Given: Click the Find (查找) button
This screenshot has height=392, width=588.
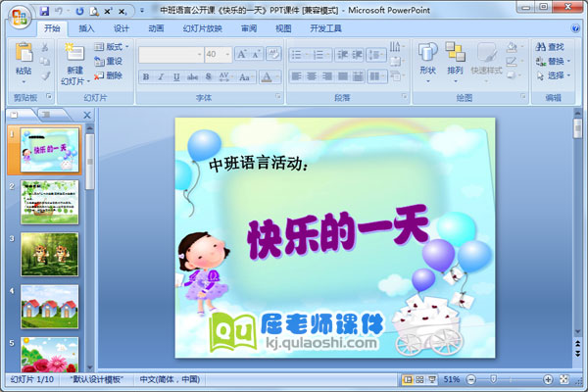Looking at the screenshot, I should (x=550, y=46).
